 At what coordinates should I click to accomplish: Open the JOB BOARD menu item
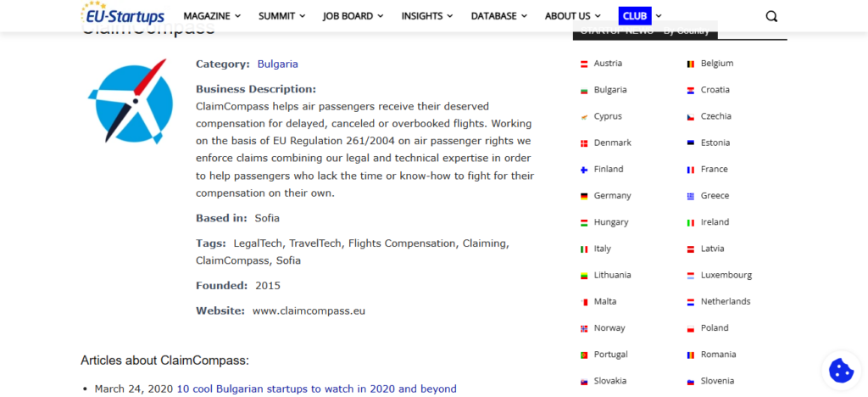pyautogui.click(x=348, y=16)
